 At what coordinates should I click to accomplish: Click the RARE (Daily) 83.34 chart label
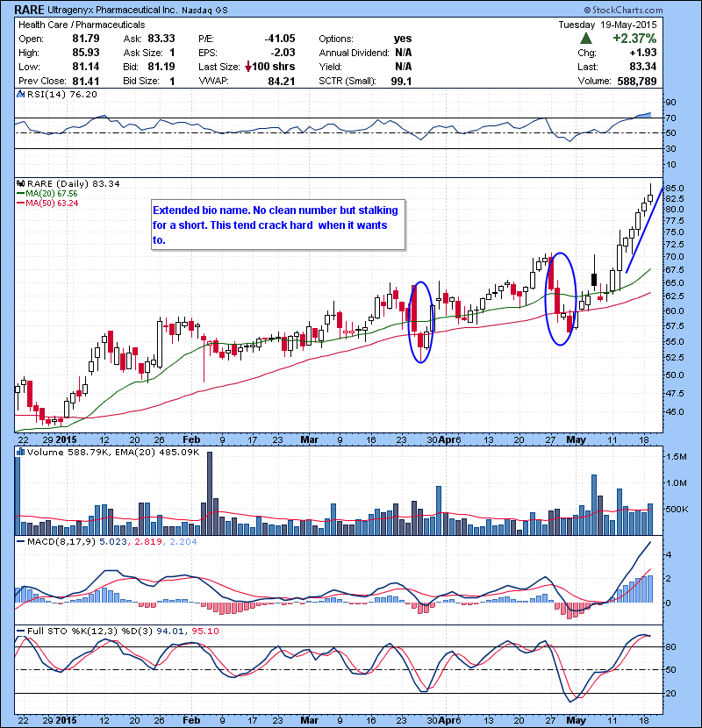(x=74, y=184)
